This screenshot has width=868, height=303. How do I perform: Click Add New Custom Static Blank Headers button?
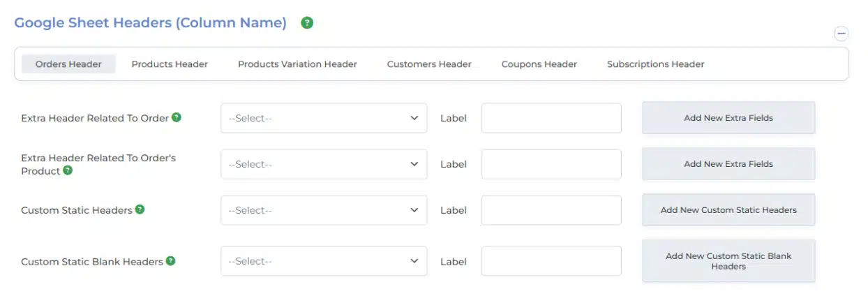point(728,261)
